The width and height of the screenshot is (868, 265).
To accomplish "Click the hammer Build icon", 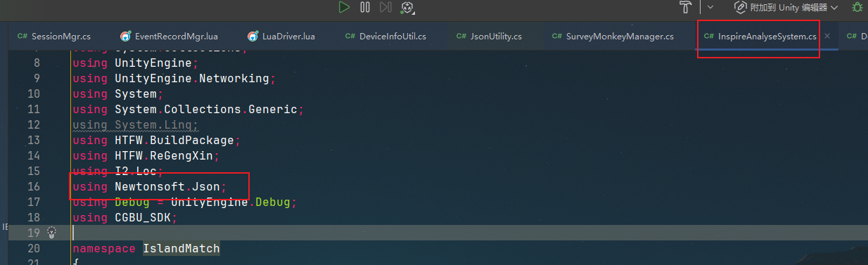I will coord(686,7).
